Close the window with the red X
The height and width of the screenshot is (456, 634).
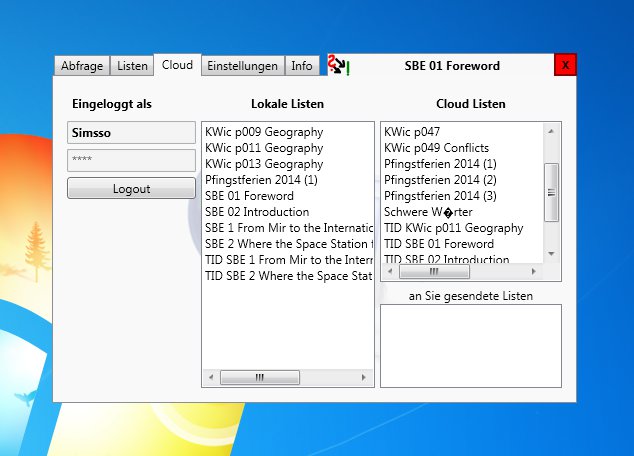[565, 65]
